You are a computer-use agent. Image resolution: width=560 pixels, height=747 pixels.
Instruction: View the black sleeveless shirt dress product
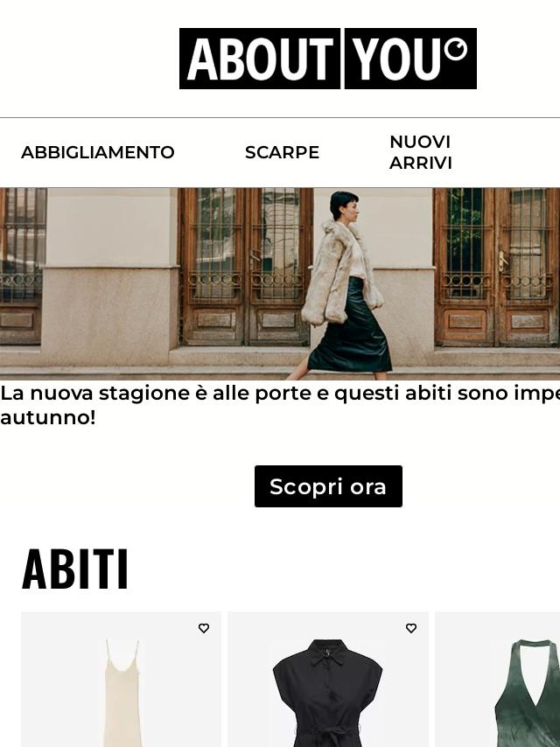pos(328,680)
